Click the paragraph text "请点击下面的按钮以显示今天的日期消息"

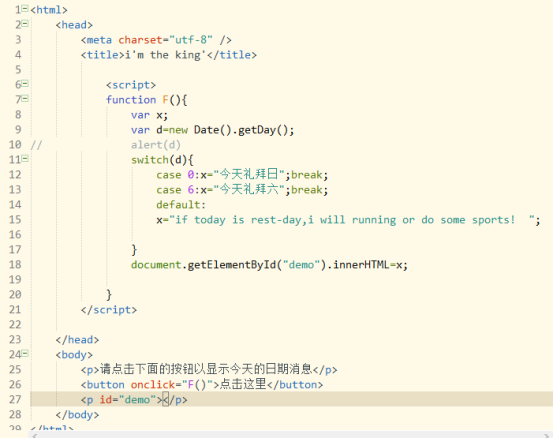[x=206, y=369]
